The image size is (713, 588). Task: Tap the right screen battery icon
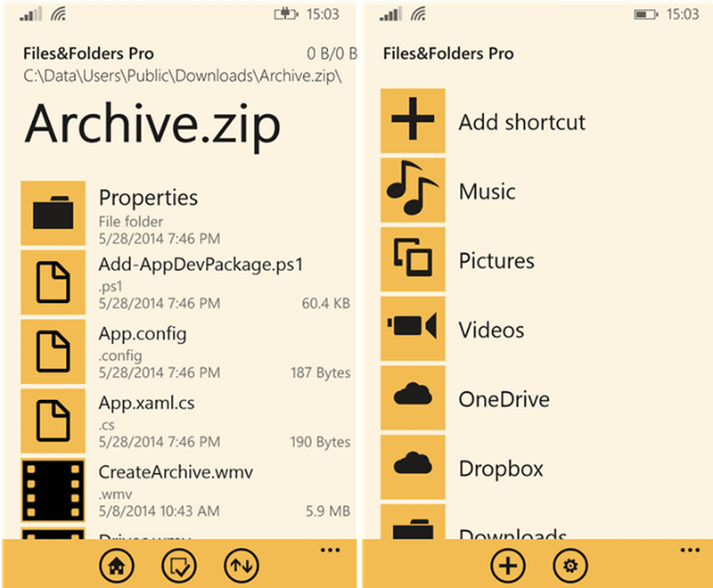tap(645, 14)
